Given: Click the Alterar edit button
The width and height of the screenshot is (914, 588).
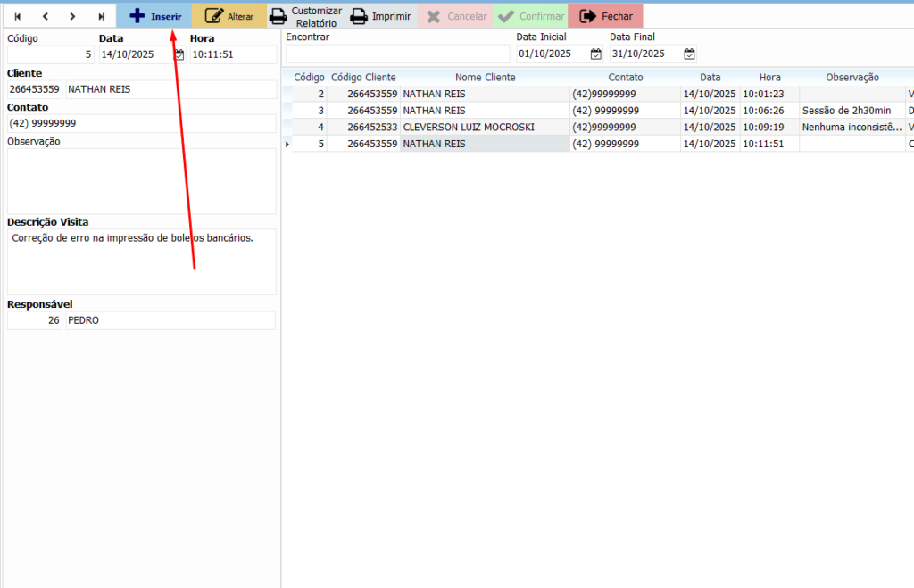Looking at the screenshot, I should (x=229, y=16).
